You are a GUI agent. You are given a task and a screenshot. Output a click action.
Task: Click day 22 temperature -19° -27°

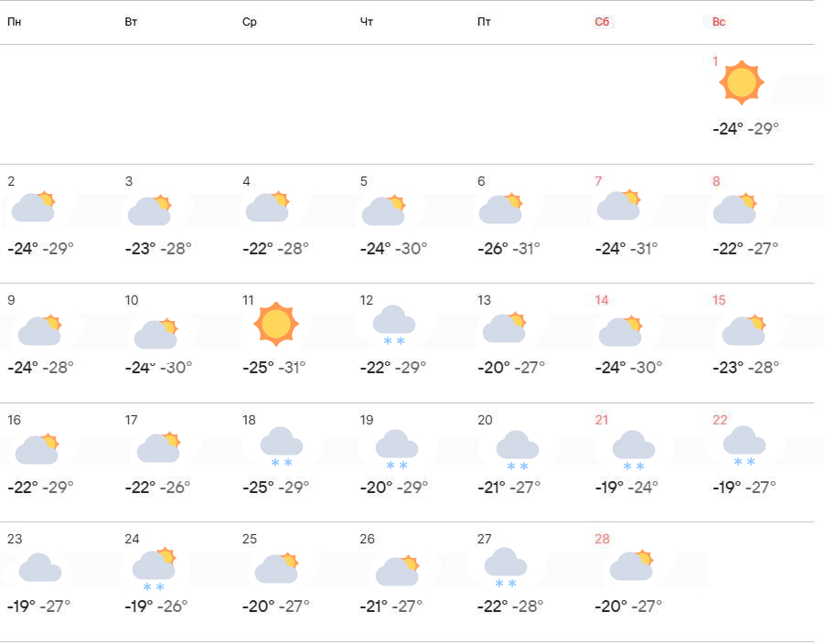745,487
